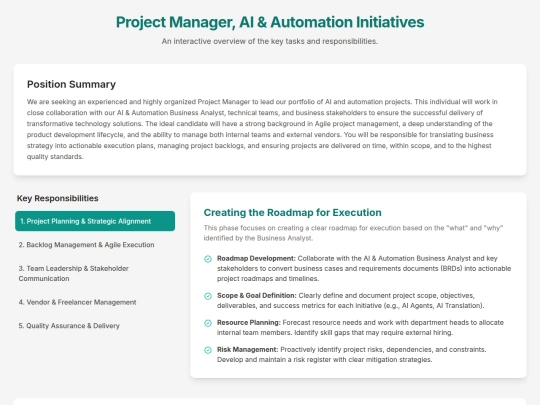Select Project Planning & Strategic Alignment tab

pos(95,221)
